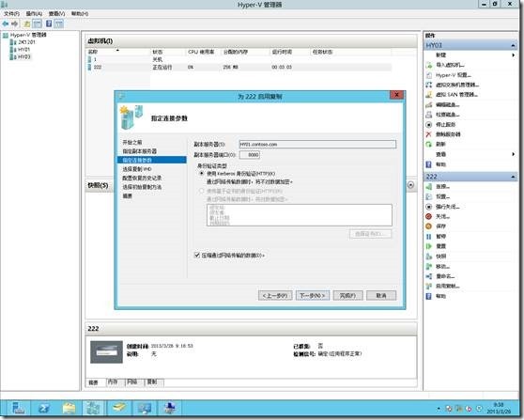Switch to the 内存 tab in details pane

(114, 381)
